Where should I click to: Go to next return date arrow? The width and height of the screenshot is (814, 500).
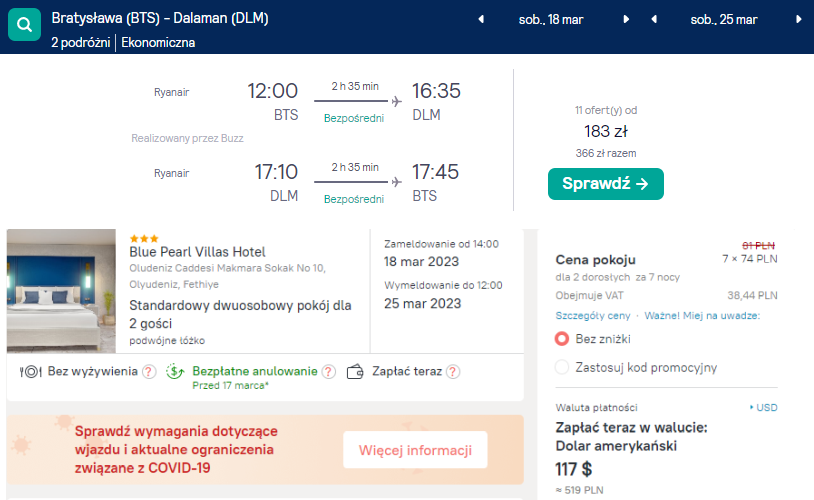(x=799, y=19)
